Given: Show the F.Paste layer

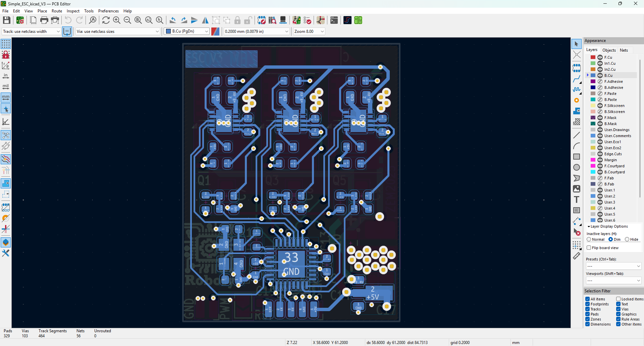Looking at the screenshot, I should [600, 94].
